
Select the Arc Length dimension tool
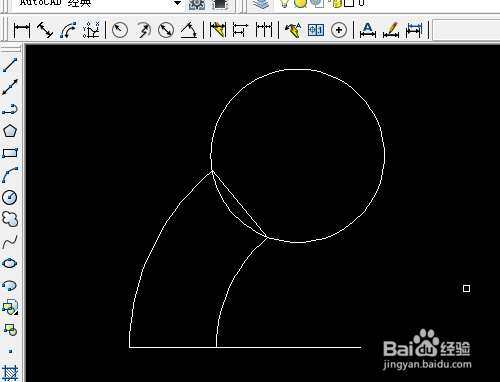(x=68, y=30)
